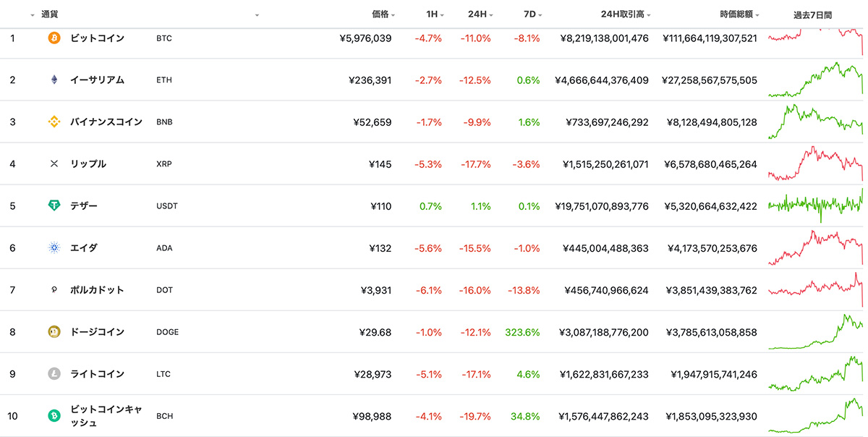Sort by 時価総額 column header
Image resolution: width=868 pixels, height=437 pixels.
[x=740, y=14]
